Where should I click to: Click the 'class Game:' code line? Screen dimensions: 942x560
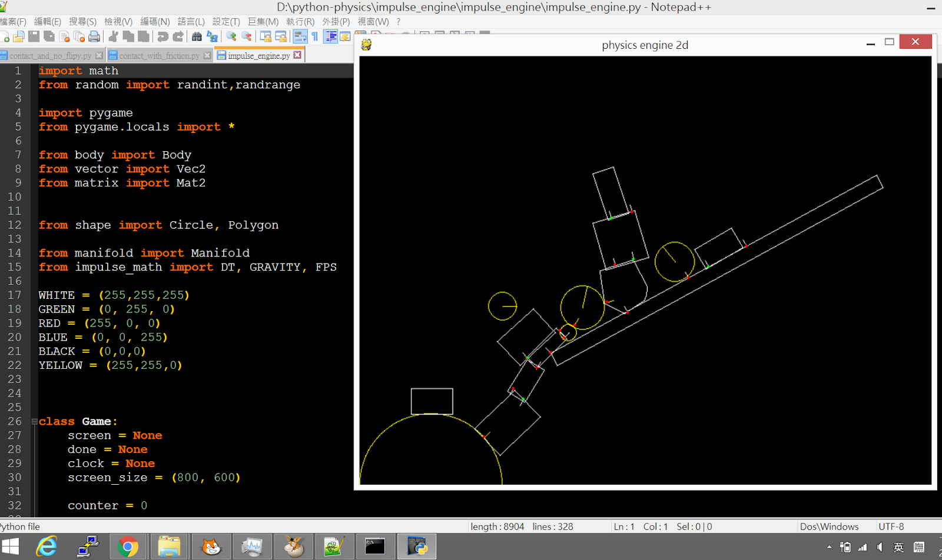78,421
